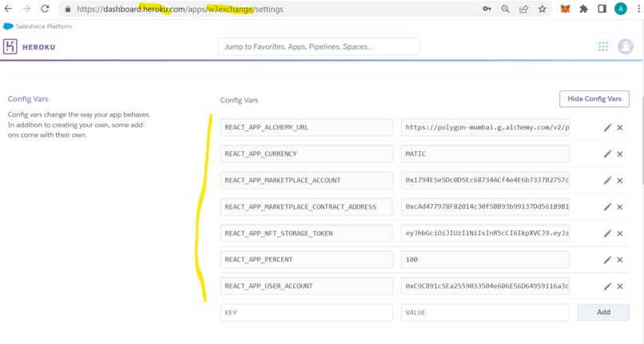Viewport: 644px width, 344px height.
Task: Go back with the browser back arrow
Action: [x=8, y=9]
